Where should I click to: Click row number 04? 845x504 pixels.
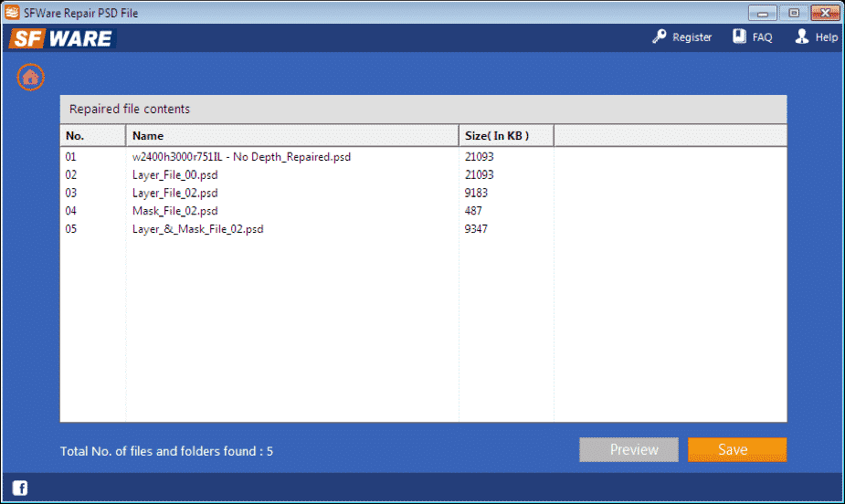click(70, 211)
